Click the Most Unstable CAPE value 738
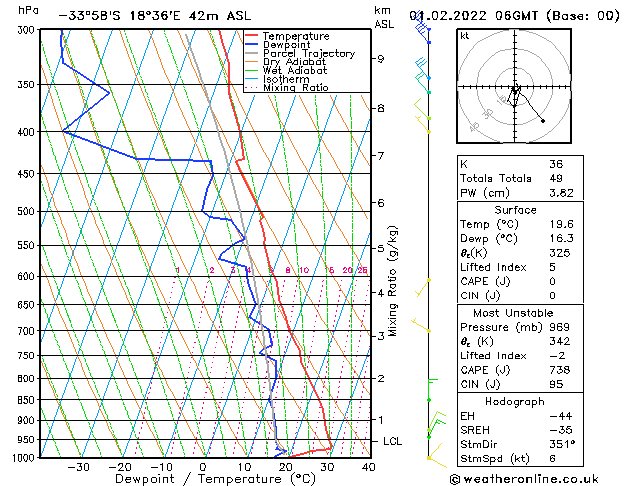The width and height of the screenshot is (629, 486). click(560, 370)
